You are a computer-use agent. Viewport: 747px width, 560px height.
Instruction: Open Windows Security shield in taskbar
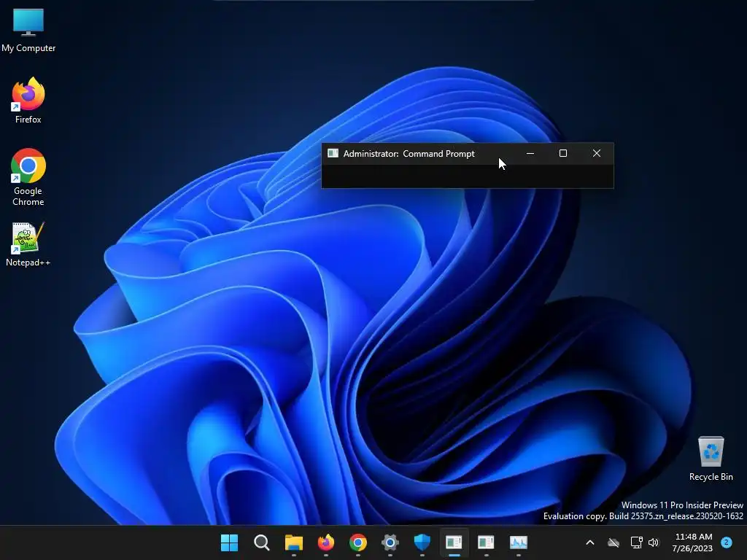click(422, 542)
